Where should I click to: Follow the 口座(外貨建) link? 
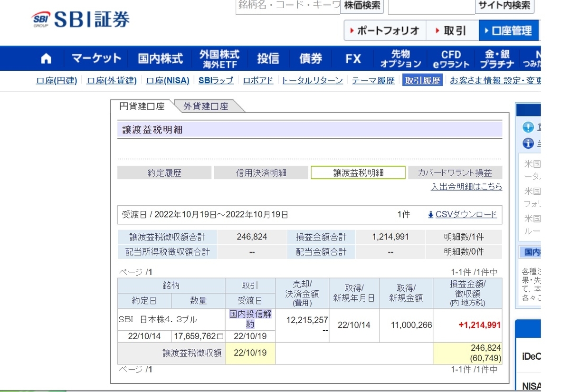(112, 80)
